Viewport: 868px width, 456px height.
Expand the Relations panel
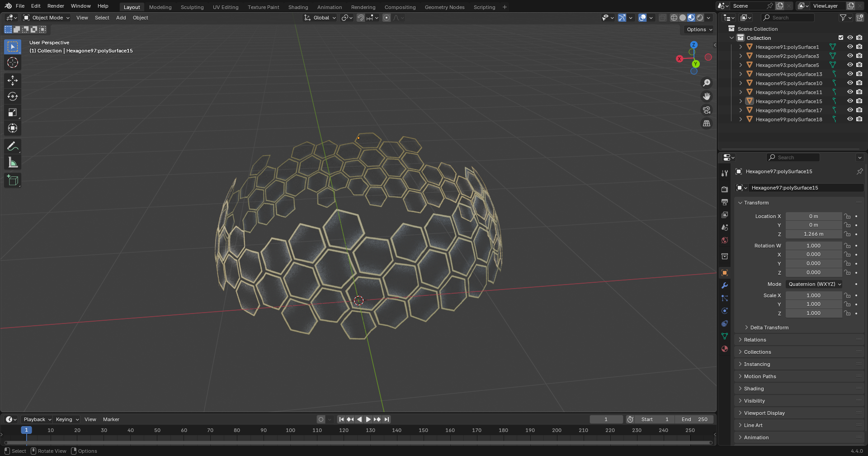pyautogui.click(x=755, y=340)
